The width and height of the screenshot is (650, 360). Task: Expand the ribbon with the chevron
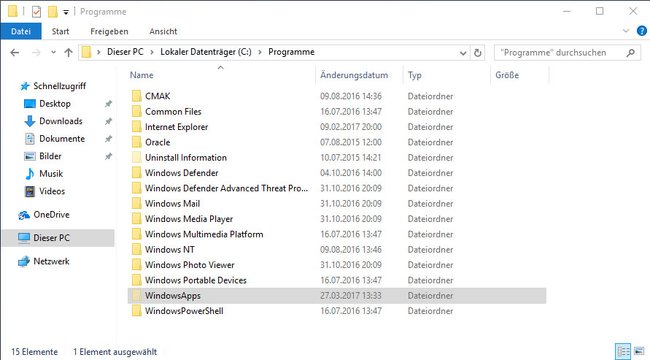[x=626, y=31]
